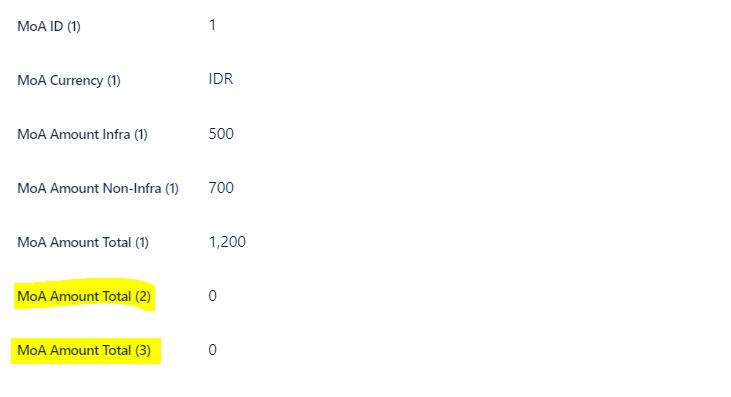Click highlighted MoA Amount Total (2) label
This screenshot has height=397, width=731.
pos(84,296)
